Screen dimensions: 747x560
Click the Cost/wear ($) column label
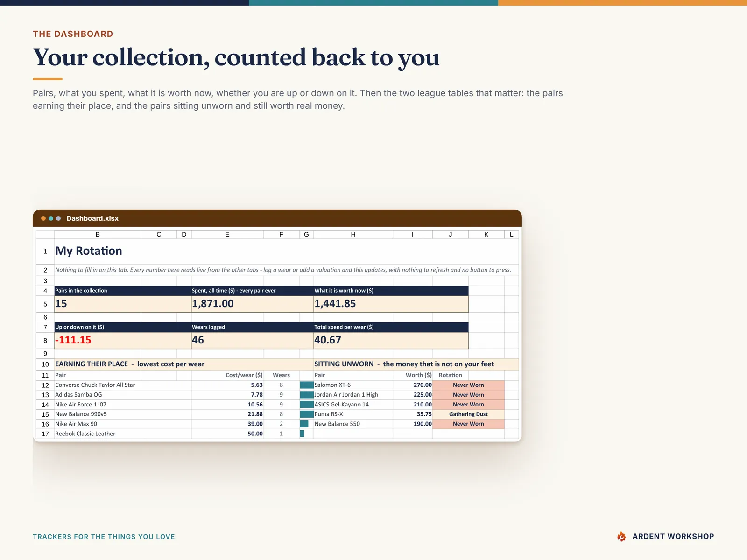pyautogui.click(x=244, y=375)
